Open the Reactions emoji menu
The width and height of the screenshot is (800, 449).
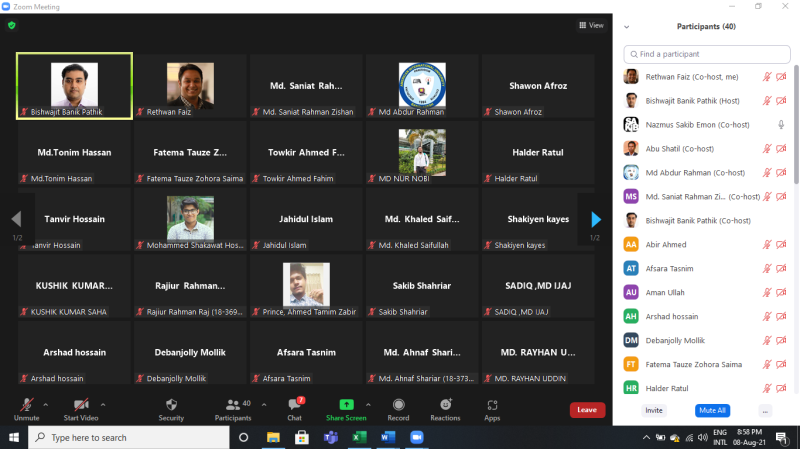445,405
